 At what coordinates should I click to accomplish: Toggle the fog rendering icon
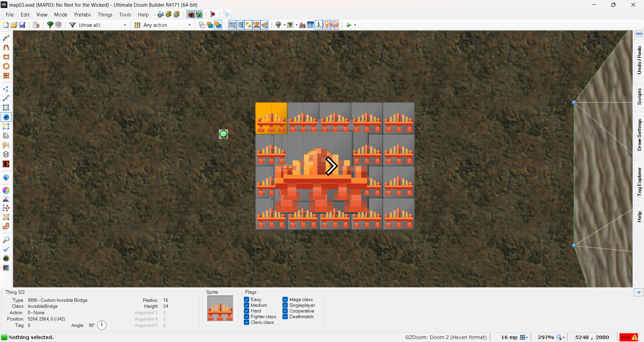pyautogui.click(x=303, y=25)
